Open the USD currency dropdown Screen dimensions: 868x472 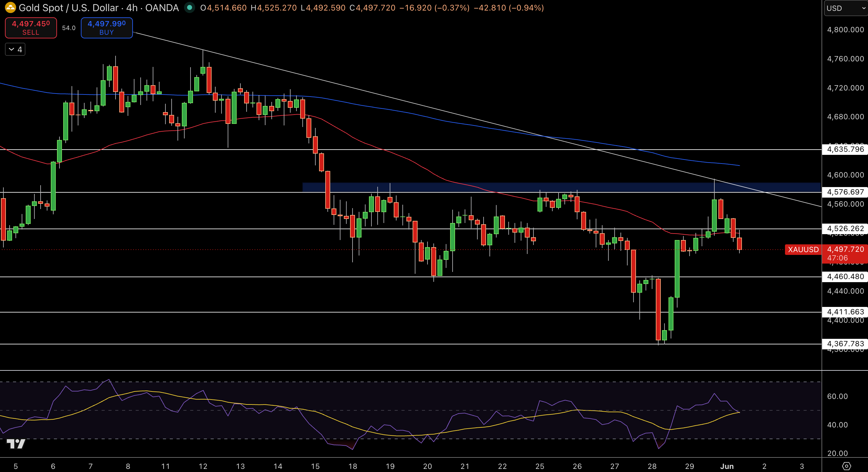[846, 8]
